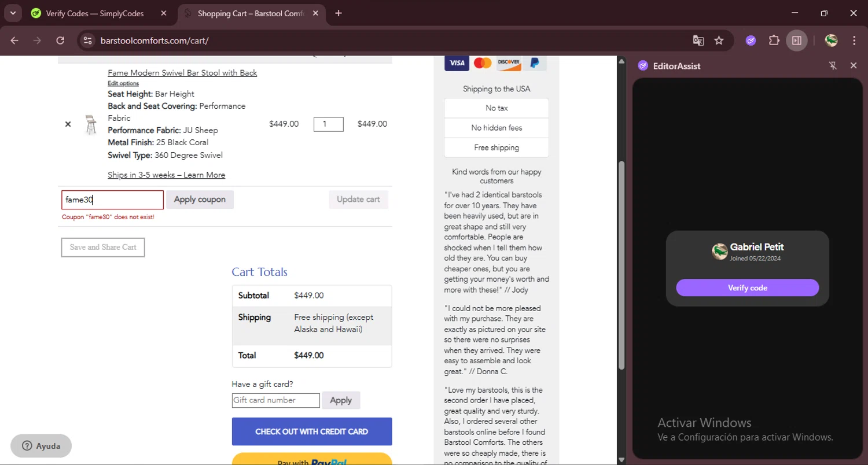Click the quantity field showing 1
Image resolution: width=868 pixels, height=465 pixels.
pos(329,124)
